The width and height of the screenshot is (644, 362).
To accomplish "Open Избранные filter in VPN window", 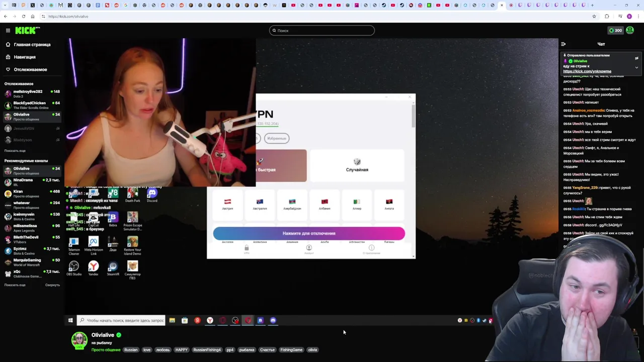I will [x=277, y=138].
